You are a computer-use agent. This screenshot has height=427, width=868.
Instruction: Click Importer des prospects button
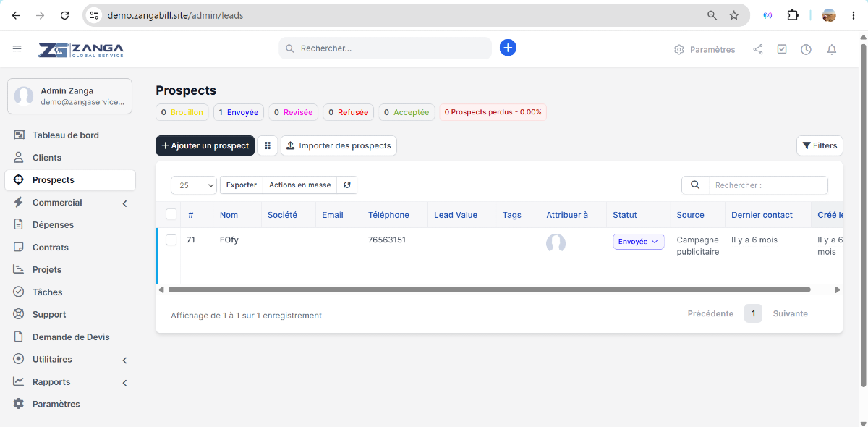[339, 145]
